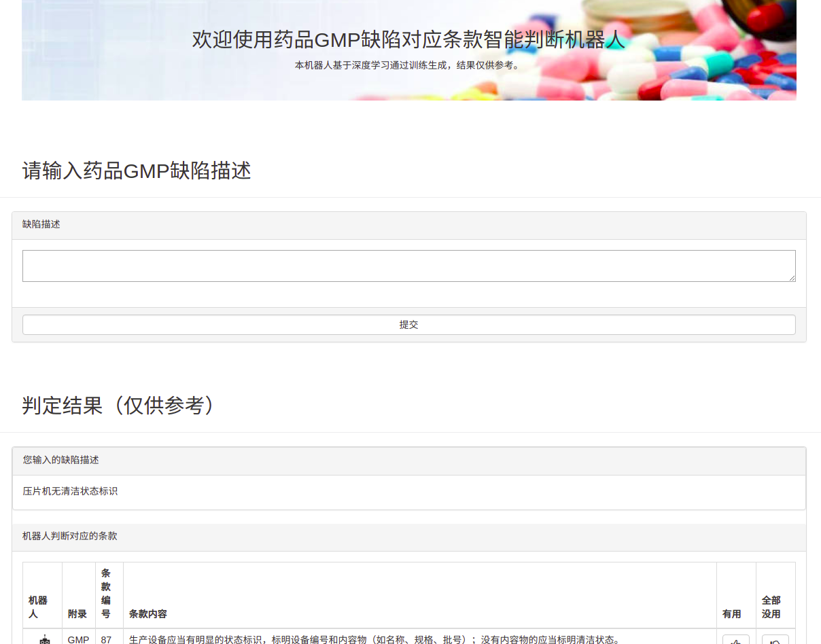The width and height of the screenshot is (821, 644).
Task: Click the robot icon in the first table row
Action: [45, 639]
